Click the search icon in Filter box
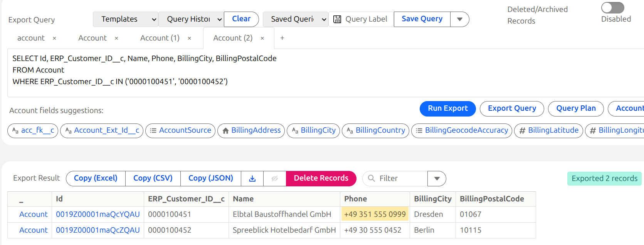 372,178
